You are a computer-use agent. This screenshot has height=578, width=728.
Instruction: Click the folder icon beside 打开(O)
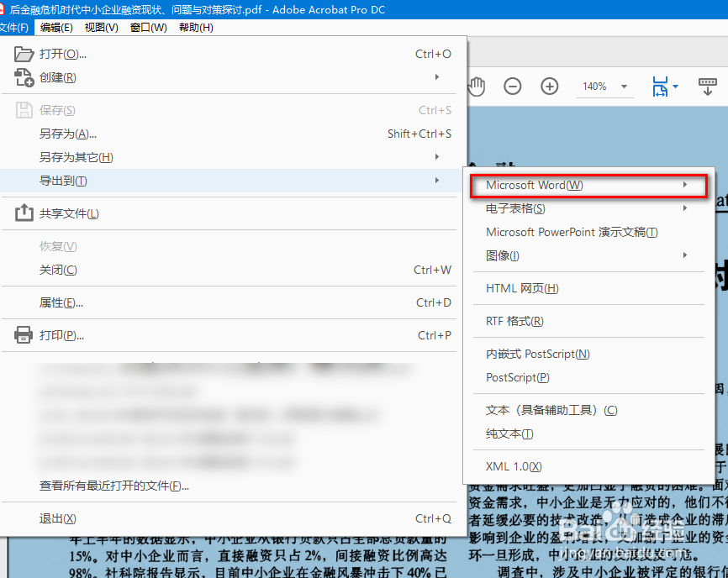[x=24, y=55]
